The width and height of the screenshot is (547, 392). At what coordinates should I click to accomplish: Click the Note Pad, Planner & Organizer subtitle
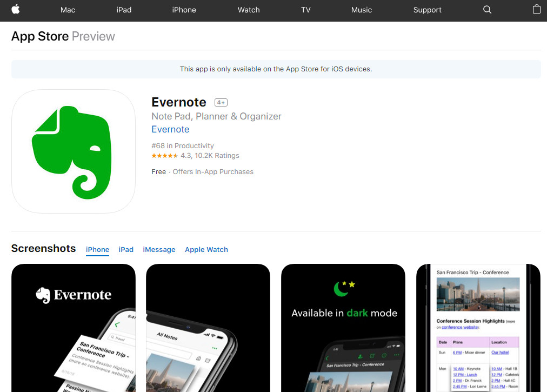click(x=216, y=116)
